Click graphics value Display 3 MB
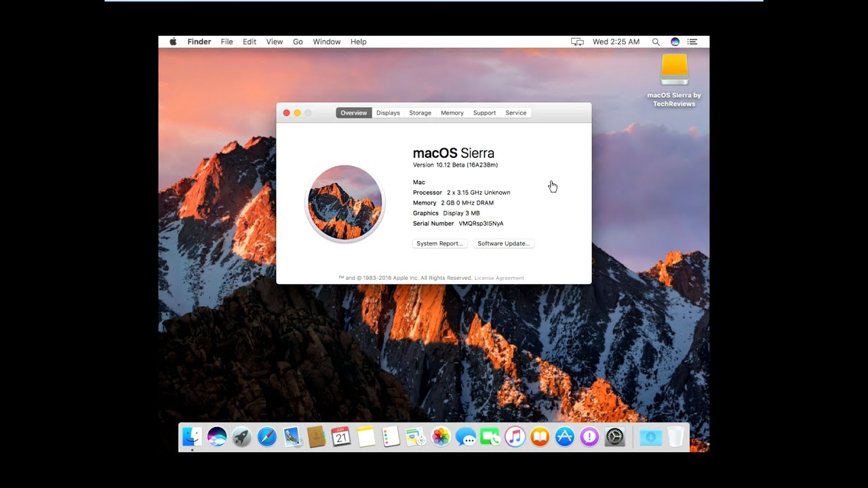 [461, 213]
